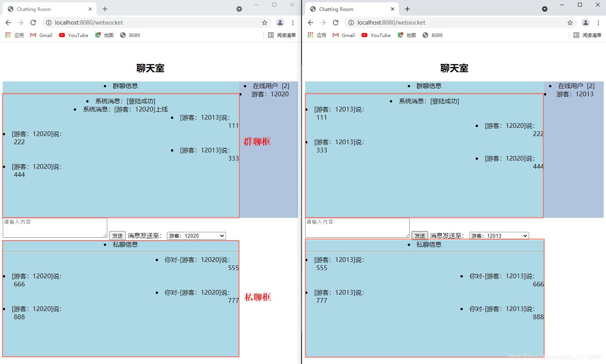
Task: Click 发送 send button in right chat
Action: [x=420, y=235]
